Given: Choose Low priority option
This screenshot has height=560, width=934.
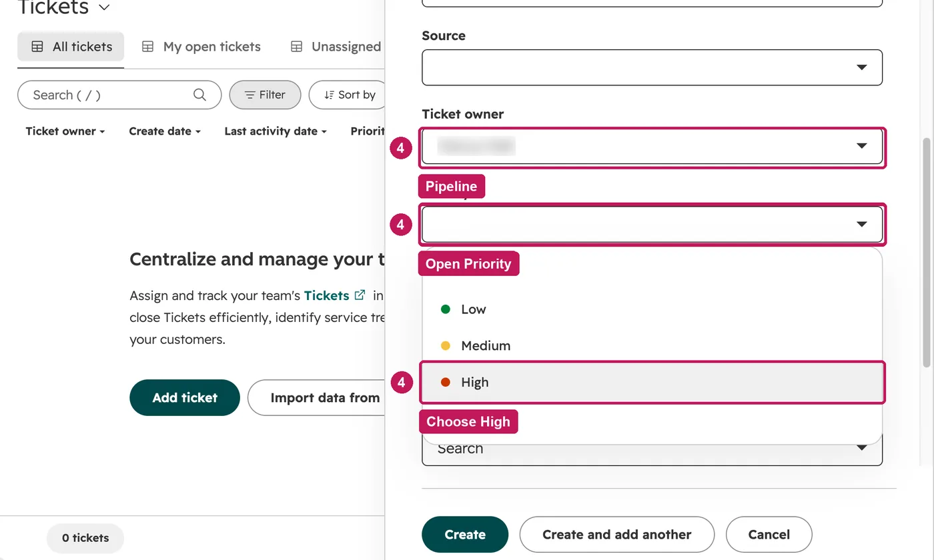Looking at the screenshot, I should click(652, 309).
